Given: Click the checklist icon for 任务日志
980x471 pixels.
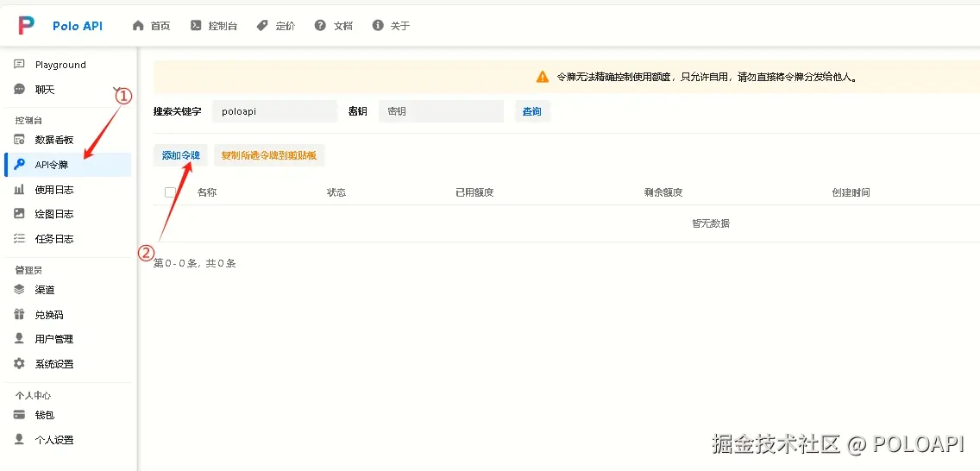Looking at the screenshot, I should (x=19, y=239).
